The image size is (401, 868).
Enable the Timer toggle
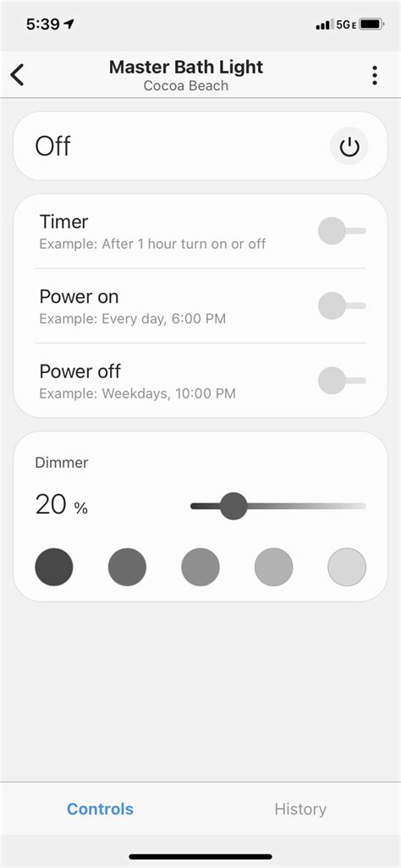pos(342,231)
